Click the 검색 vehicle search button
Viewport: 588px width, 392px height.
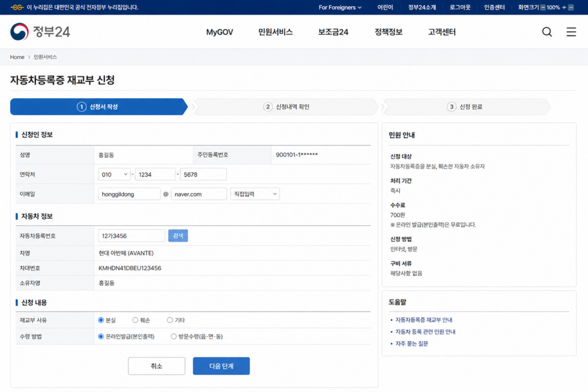pos(178,236)
